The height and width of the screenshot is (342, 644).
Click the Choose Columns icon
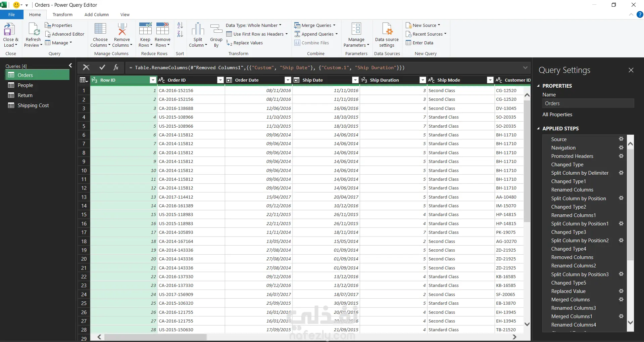[x=100, y=29]
